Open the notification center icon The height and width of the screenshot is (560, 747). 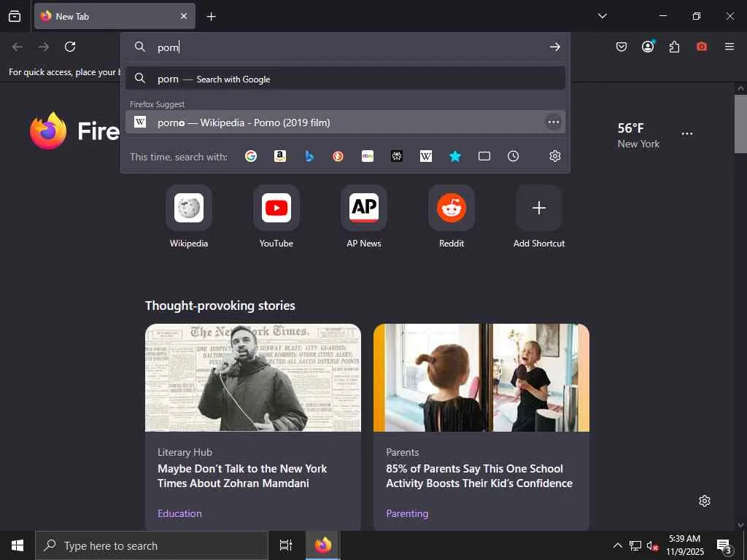(724, 546)
